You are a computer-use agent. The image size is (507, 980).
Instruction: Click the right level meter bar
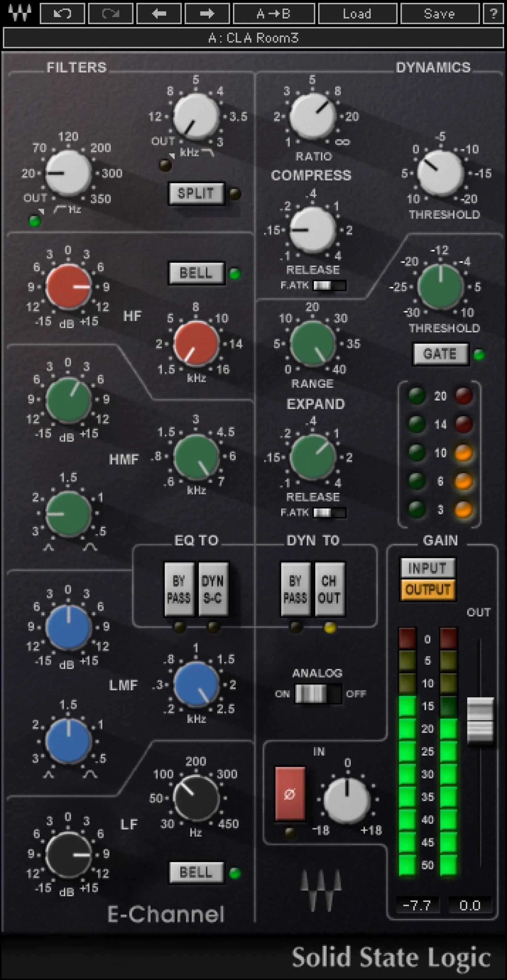coord(449,752)
